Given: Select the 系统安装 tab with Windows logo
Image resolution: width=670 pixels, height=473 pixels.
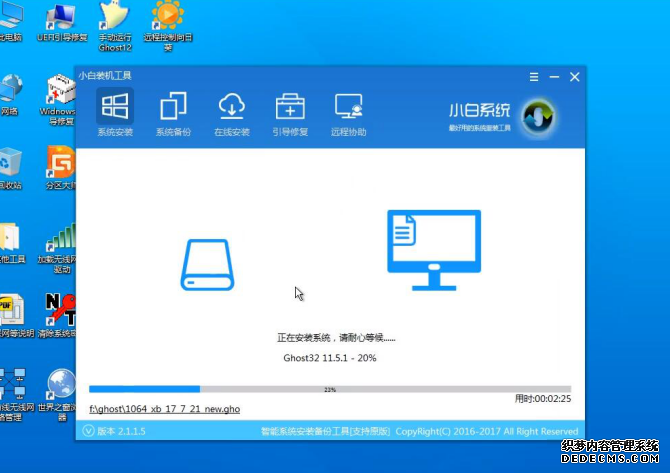Looking at the screenshot, I should point(115,113).
